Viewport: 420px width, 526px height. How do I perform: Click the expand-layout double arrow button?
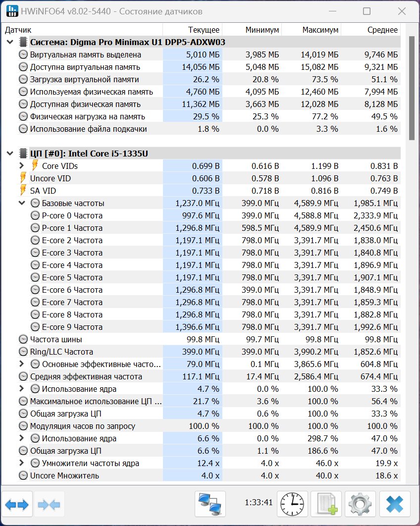(17, 504)
